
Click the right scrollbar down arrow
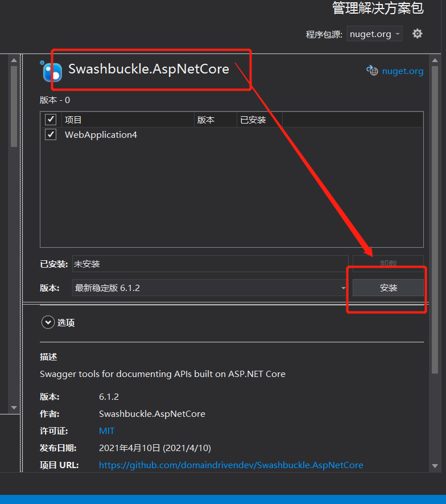click(435, 466)
